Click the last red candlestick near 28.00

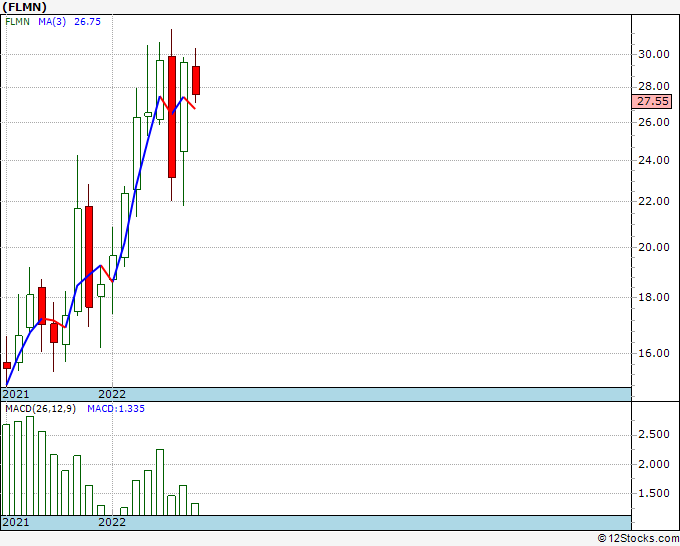point(196,80)
